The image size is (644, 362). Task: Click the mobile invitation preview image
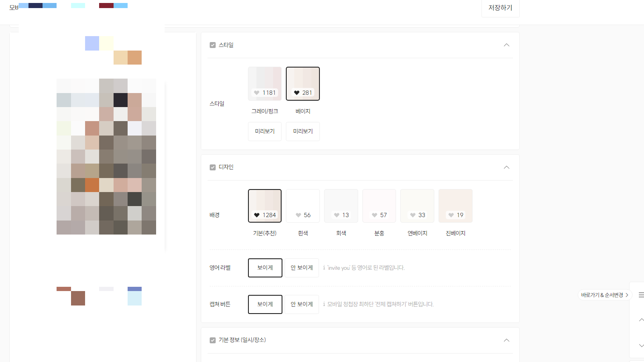pos(106,156)
